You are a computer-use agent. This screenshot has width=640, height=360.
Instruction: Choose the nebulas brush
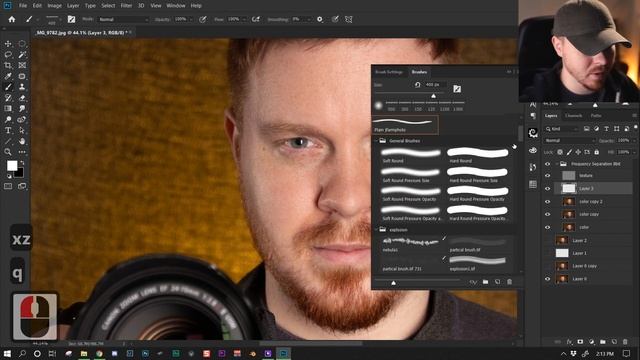(x=411, y=244)
